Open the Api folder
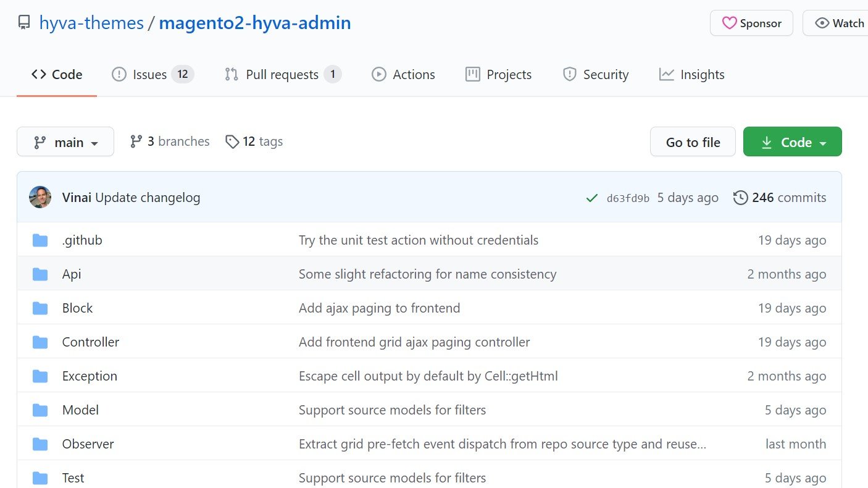This screenshot has width=868, height=488. point(72,274)
